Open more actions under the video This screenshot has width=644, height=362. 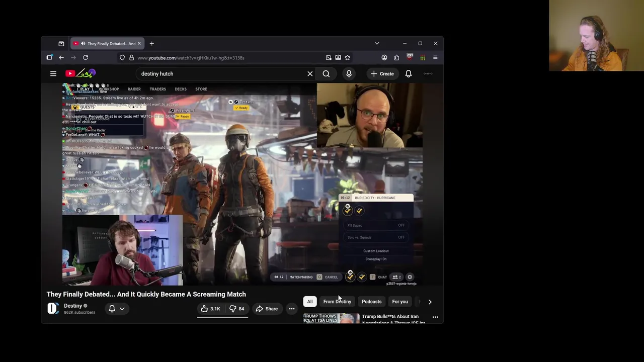point(292,309)
